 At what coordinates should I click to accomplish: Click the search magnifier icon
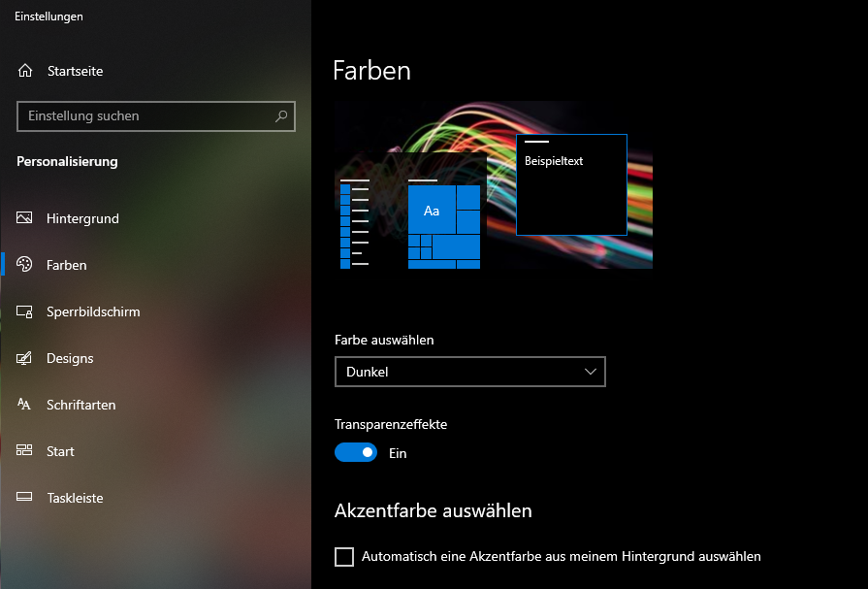[x=281, y=115]
